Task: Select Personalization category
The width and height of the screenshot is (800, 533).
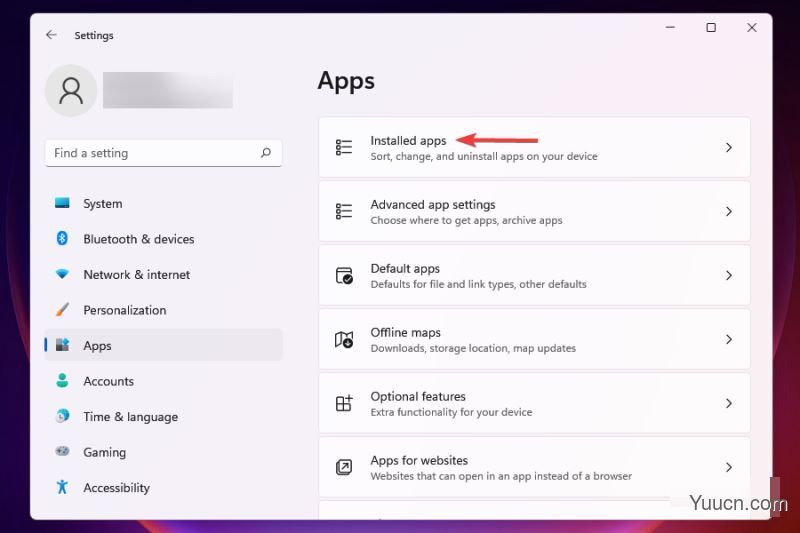Action: pos(163,310)
